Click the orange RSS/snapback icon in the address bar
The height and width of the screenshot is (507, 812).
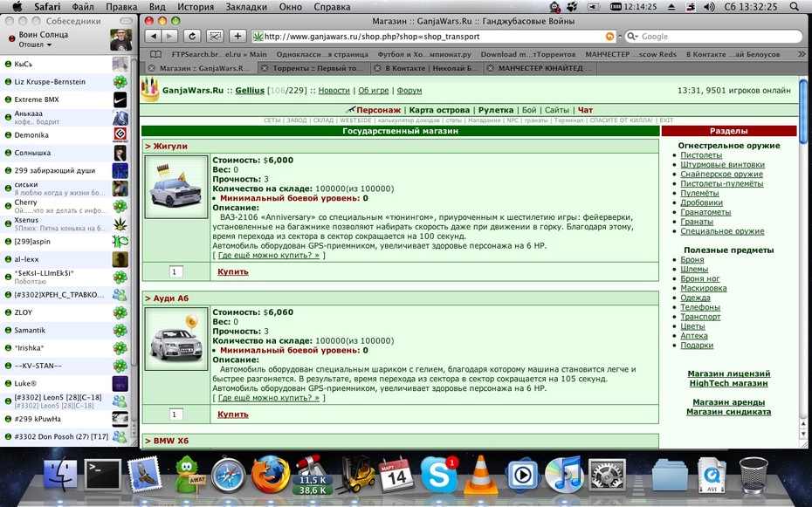(x=609, y=37)
